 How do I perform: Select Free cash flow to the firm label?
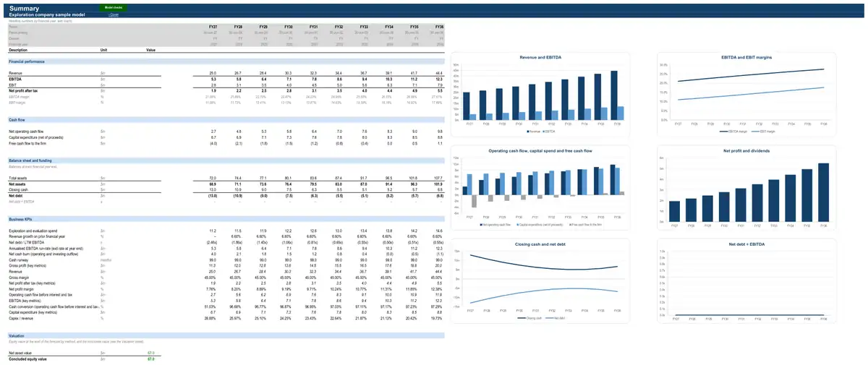(27, 143)
